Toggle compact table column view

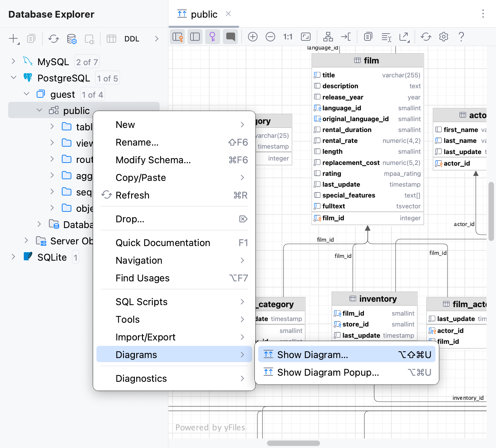point(195,37)
